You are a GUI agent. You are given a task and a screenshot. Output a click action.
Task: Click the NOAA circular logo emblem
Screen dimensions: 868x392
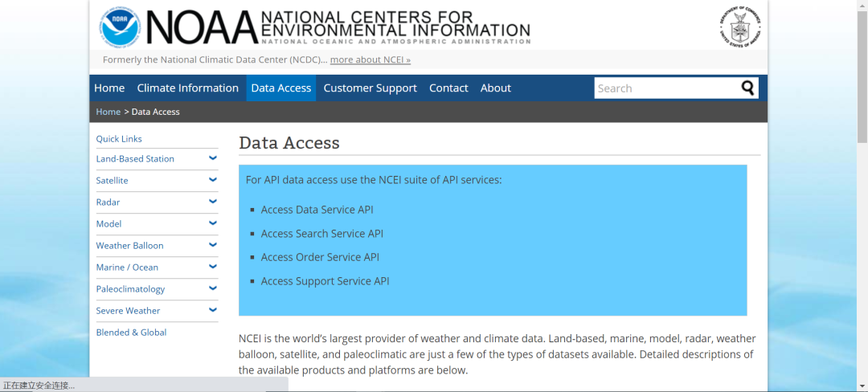coord(120,27)
